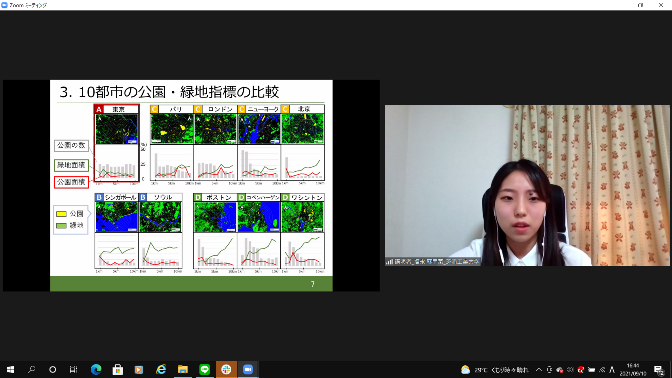Viewport: 672px width, 378px height.
Task: Open taskbar search magnifier
Action: pos(31,369)
